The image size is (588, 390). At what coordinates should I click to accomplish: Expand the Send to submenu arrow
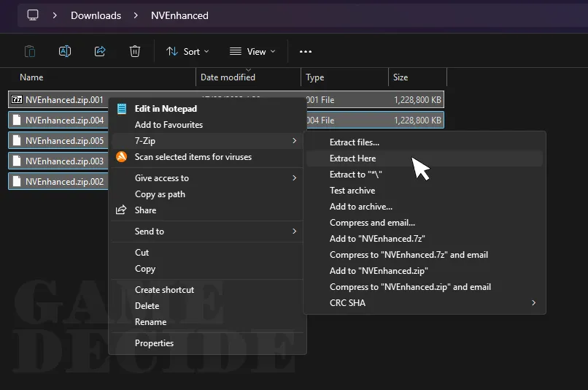[x=295, y=231]
